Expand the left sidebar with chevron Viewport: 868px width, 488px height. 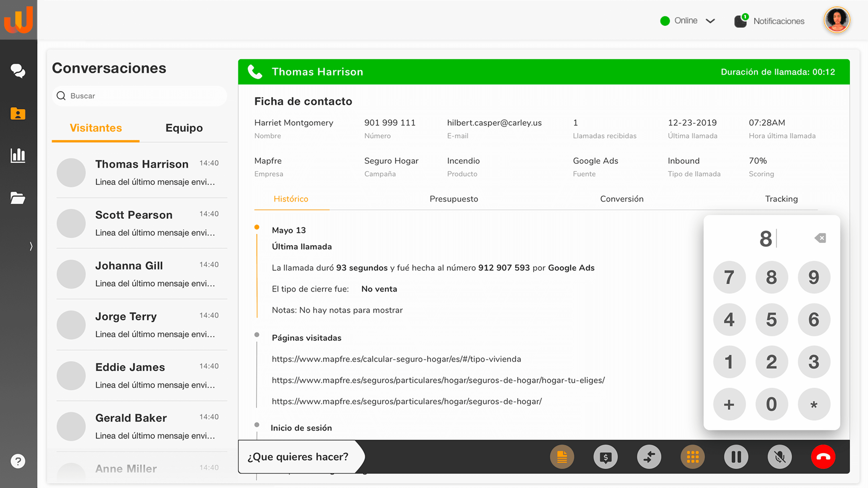click(x=31, y=246)
